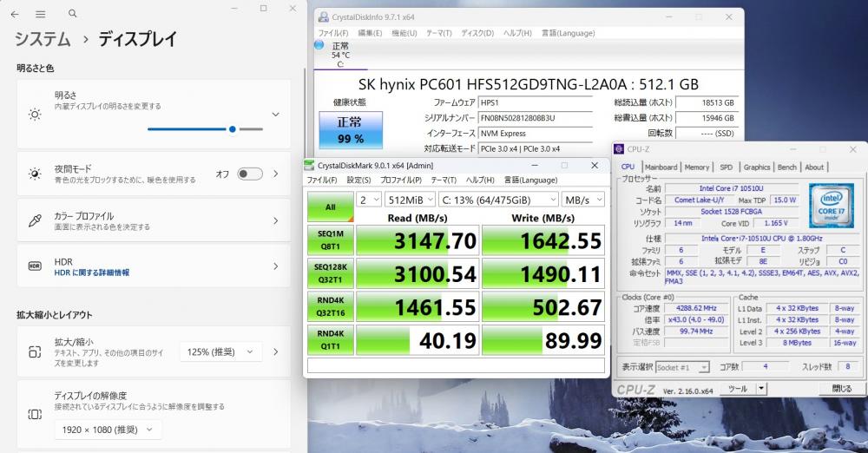
Task: Click the Intel Core i7 logo in CPU-Z
Action: coord(832,205)
